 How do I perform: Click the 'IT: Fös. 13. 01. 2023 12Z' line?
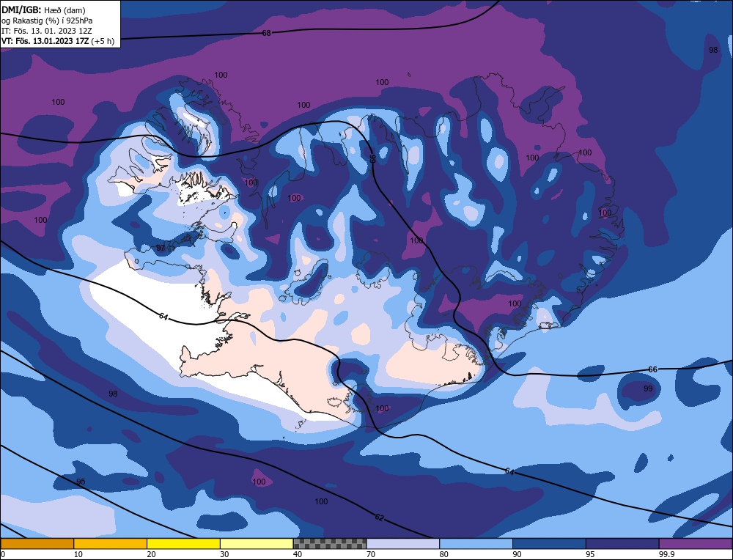47,31
